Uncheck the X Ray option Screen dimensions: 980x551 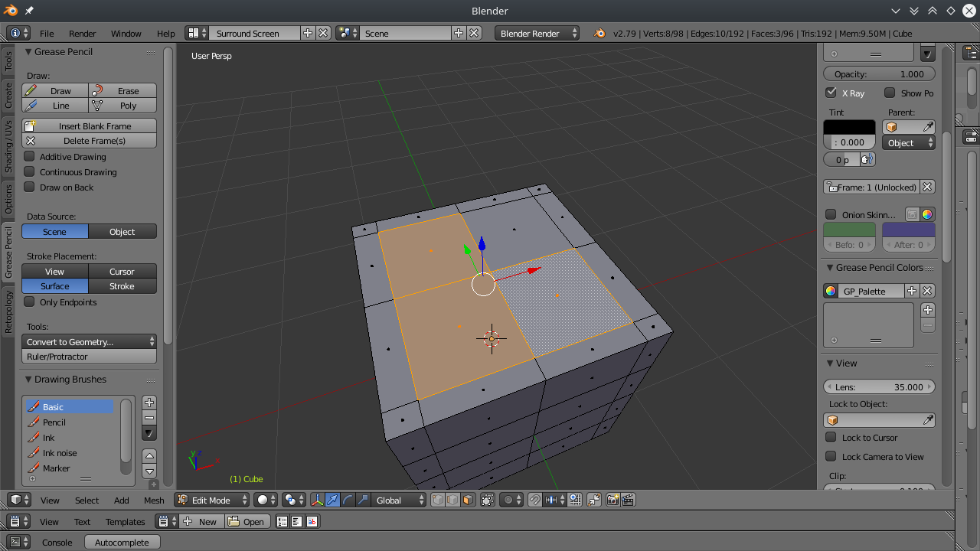(x=831, y=93)
